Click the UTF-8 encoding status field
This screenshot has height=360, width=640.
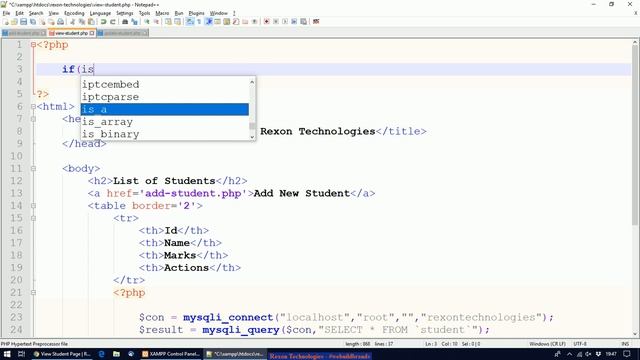(580, 344)
